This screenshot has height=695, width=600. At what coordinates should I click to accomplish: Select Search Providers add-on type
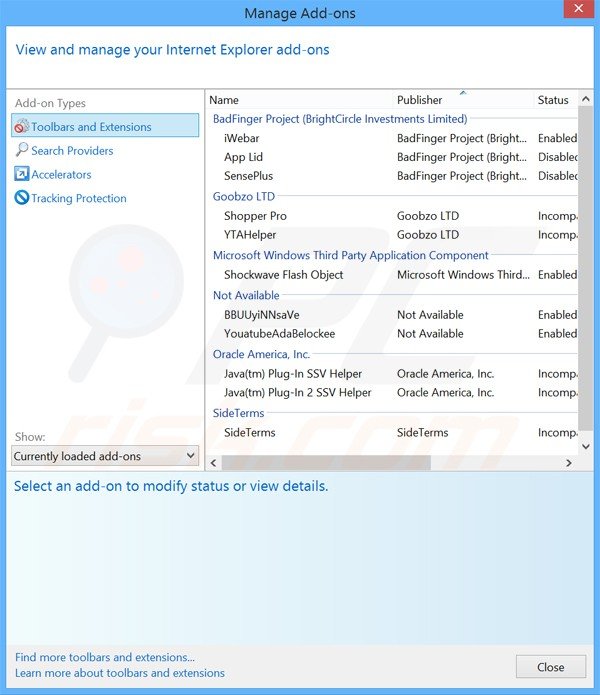click(x=105, y=150)
